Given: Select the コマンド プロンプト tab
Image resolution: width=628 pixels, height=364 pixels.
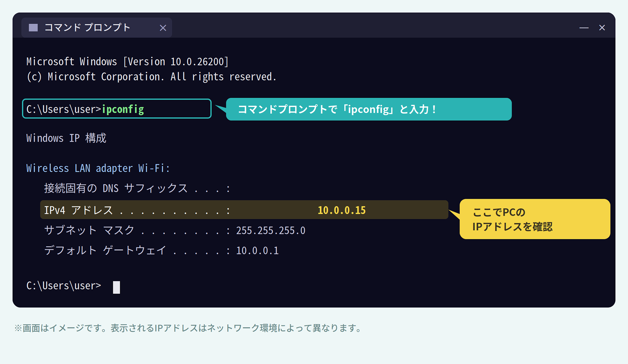Looking at the screenshot, I should 96,28.
